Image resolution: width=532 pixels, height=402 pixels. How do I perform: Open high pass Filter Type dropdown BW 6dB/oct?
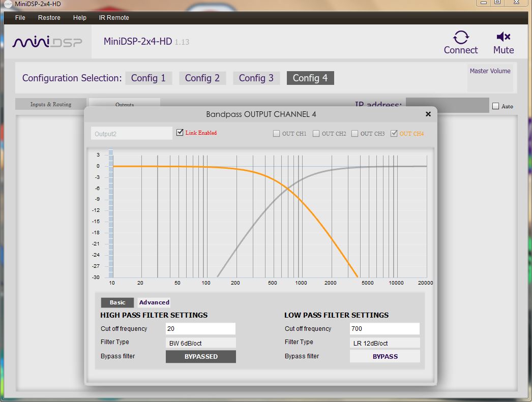click(x=200, y=343)
